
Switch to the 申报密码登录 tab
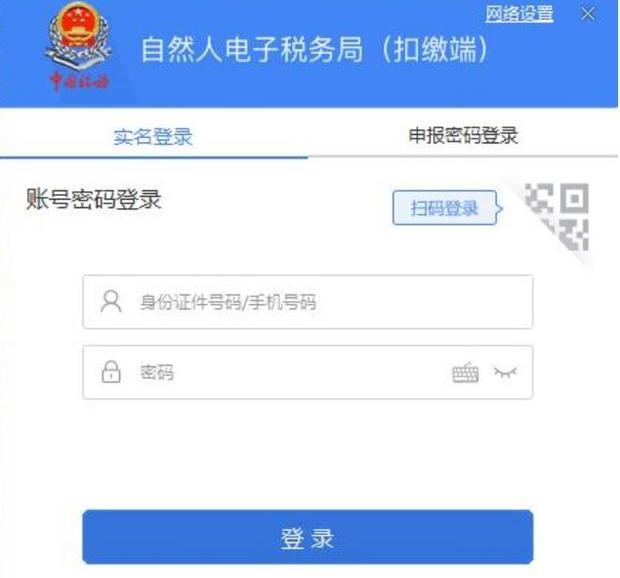[463, 136]
